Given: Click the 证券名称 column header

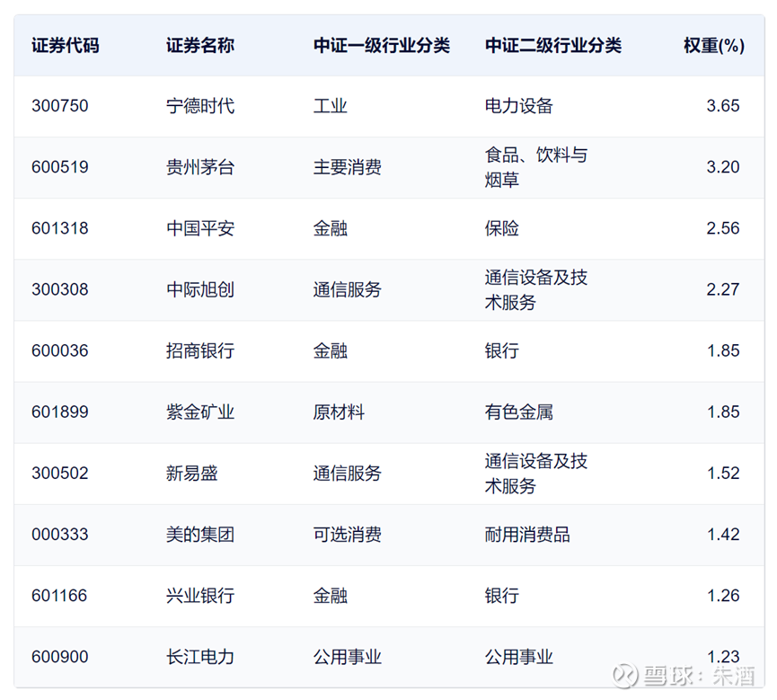Looking at the screenshot, I should (200, 46).
